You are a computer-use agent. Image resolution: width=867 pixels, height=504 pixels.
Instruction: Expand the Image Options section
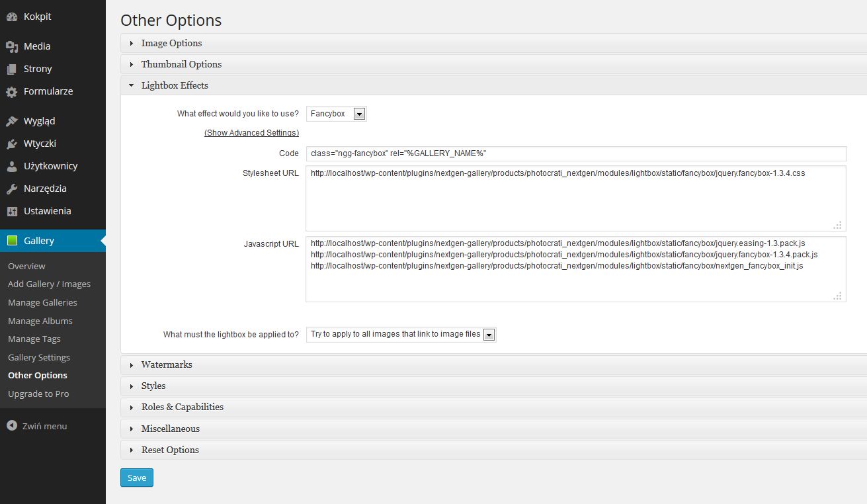493,43
